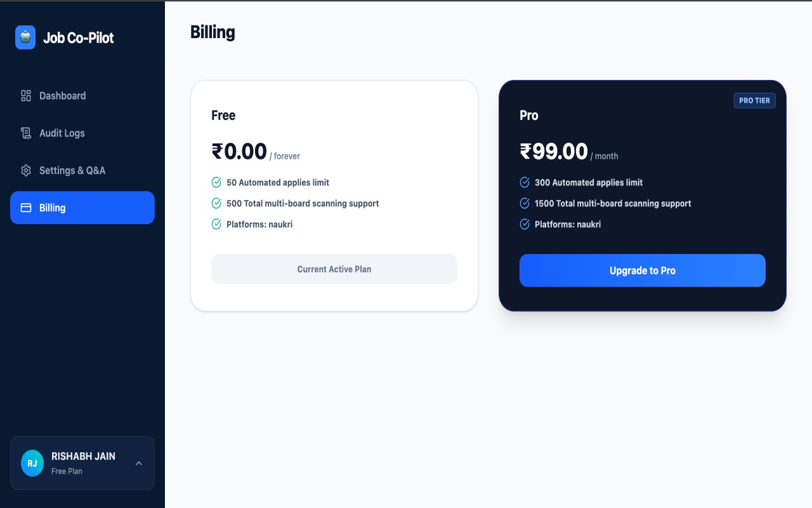
Task: Click the Upgrade to Pro button
Action: point(643,271)
